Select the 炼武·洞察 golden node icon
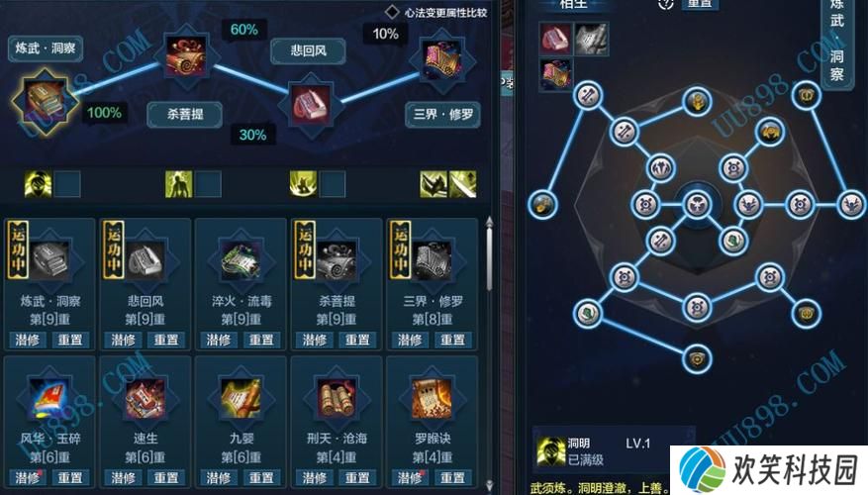868x495 pixels. 45,102
